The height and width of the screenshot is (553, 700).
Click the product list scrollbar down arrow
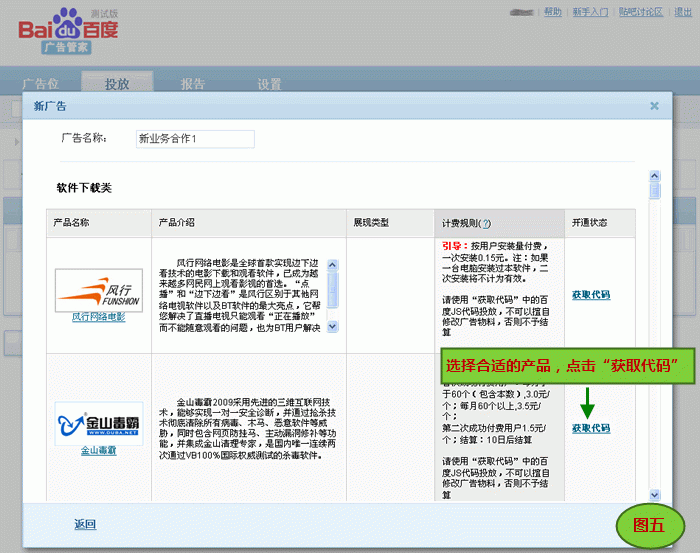click(x=654, y=495)
